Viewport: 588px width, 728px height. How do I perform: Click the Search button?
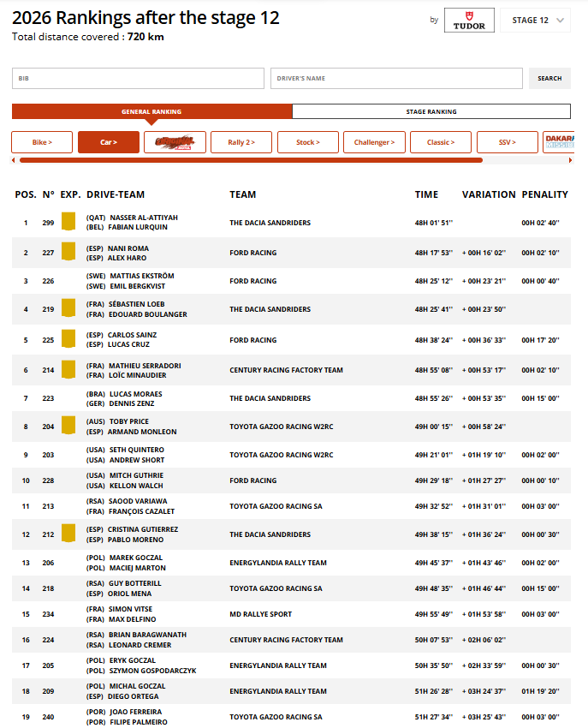coord(549,79)
